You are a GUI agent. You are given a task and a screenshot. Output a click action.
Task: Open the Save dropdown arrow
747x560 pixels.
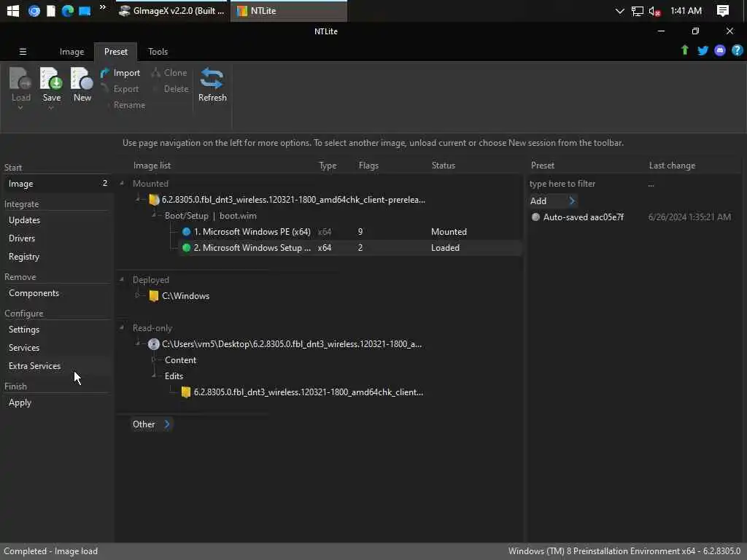51,108
